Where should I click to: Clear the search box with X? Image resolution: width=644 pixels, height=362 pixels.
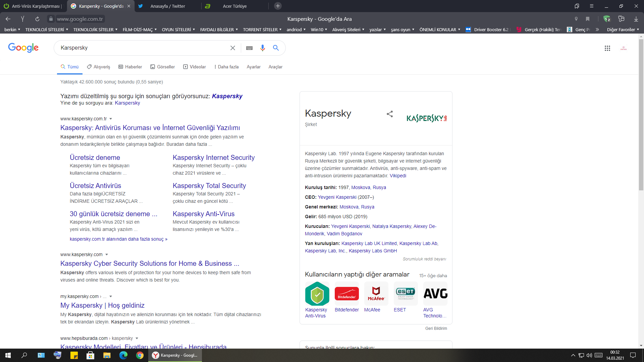click(232, 48)
